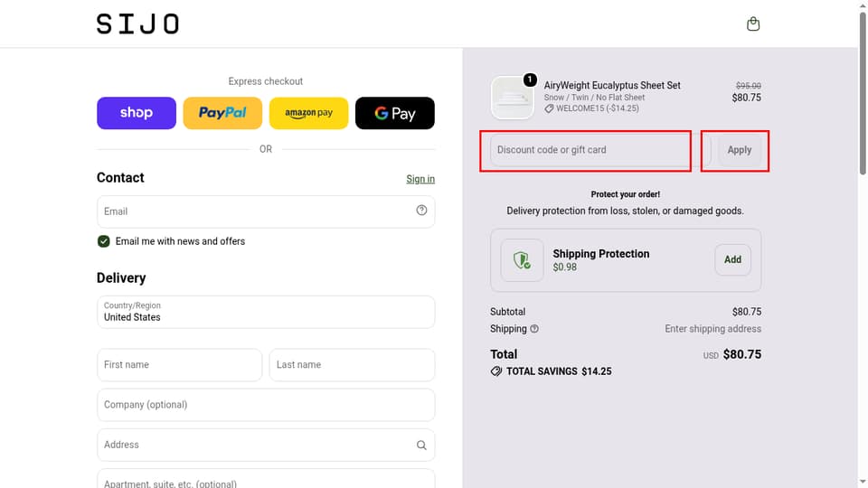Click the Apply discount button

click(739, 150)
